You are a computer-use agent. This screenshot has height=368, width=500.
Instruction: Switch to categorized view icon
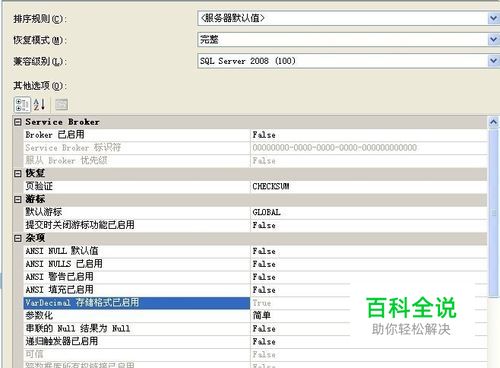[x=22, y=105]
